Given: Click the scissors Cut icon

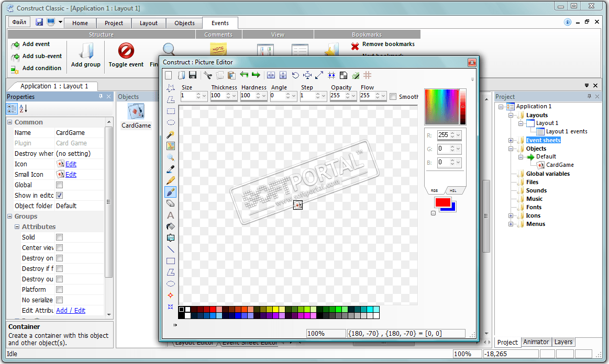Looking at the screenshot, I should pos(208,75).
